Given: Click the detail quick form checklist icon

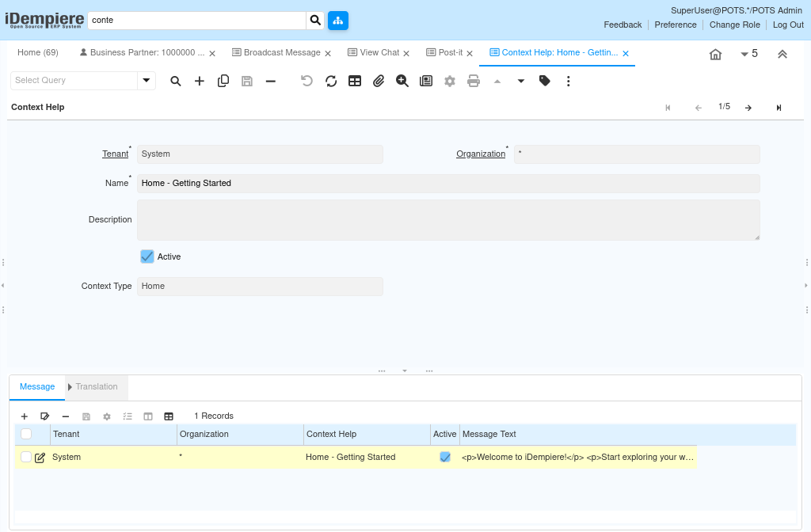Looking at the screenshot, I should point(128,416).
